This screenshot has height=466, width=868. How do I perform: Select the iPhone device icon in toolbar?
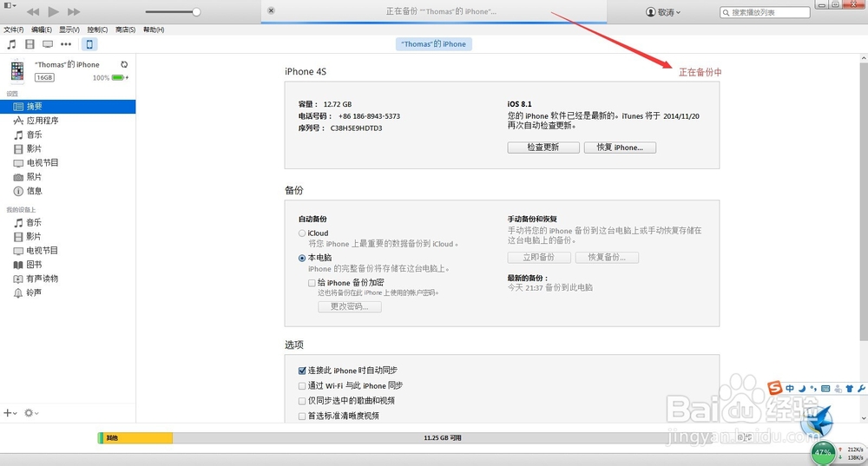(89, 44)
